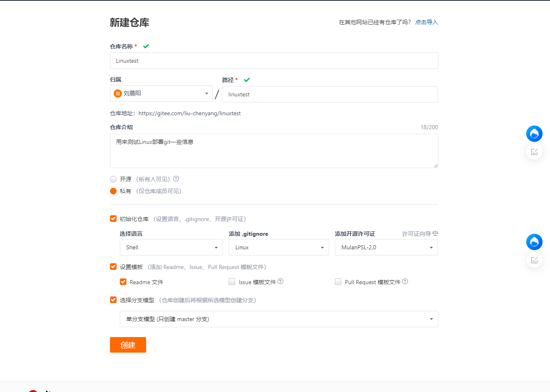Click the 刘 avatar icon in owner field
Screen dimensions: 550x392
118,93
